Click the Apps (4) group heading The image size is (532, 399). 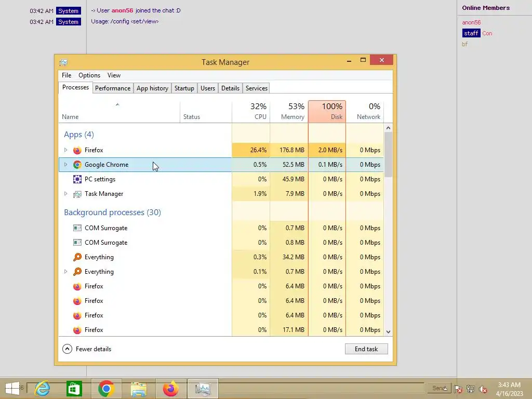tap(79, 135)
